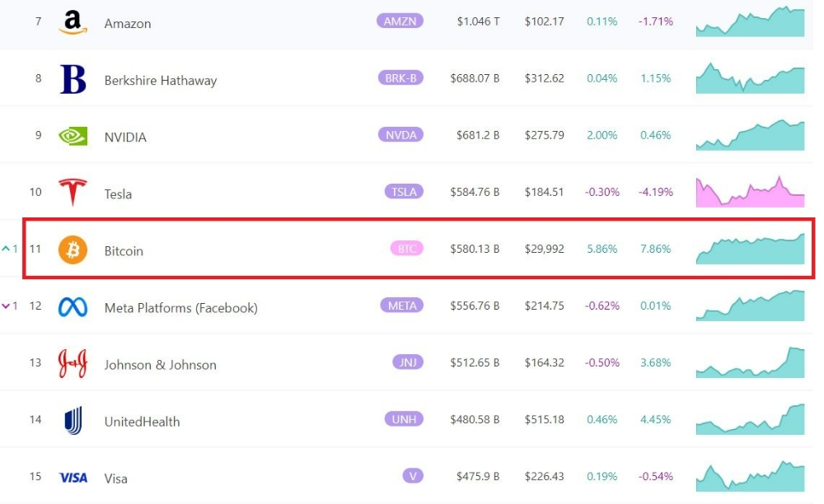Click the orange Bitcoin logo icon
Viewport: 824px width, 504px height.
click(73, 250)
